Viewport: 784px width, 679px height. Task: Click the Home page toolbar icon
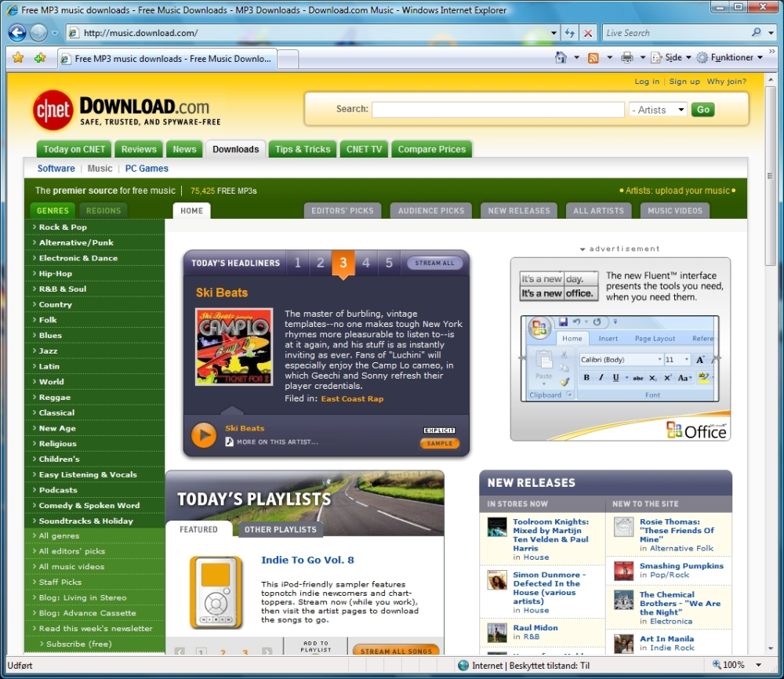tap(561, 57)
